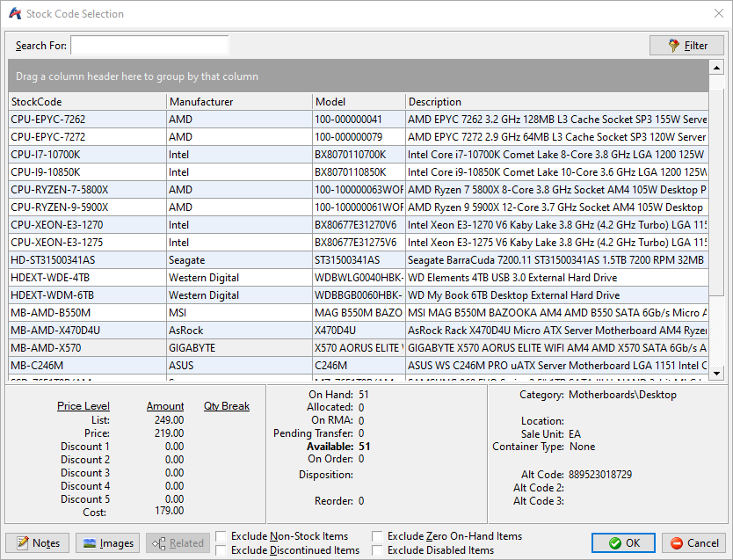The height and width of the screenshot is (560, 733).
Task: Click the application logo in title bar
Action: pyautogui.click(x=14, y=14)
